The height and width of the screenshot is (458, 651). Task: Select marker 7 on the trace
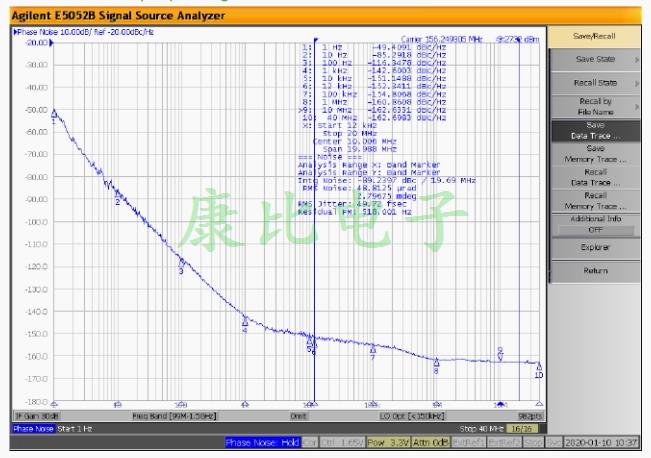373,349
